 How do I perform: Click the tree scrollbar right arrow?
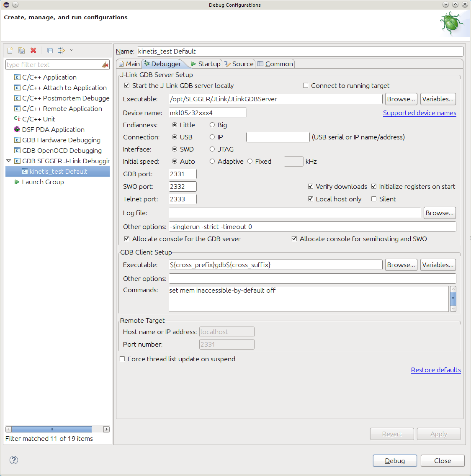click(x=106, y=429)
